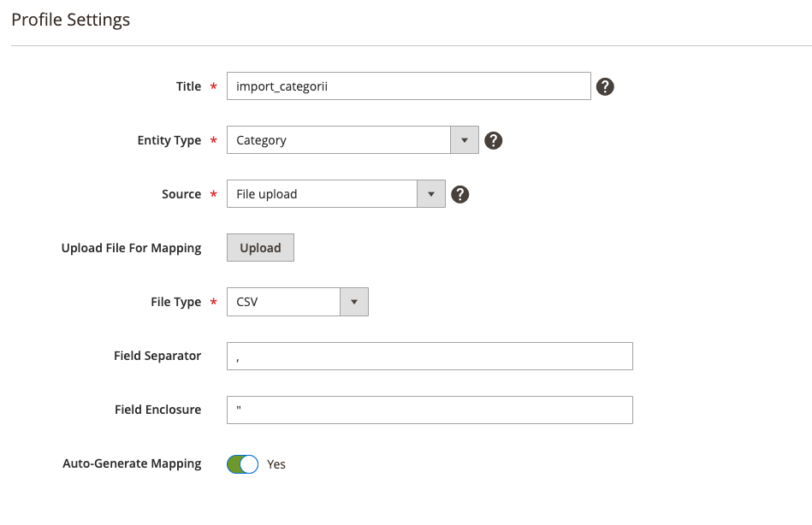Screen dimensions: 812x525
Task: Open help tooltip next to Source dropdown
Action: point(459,194)
